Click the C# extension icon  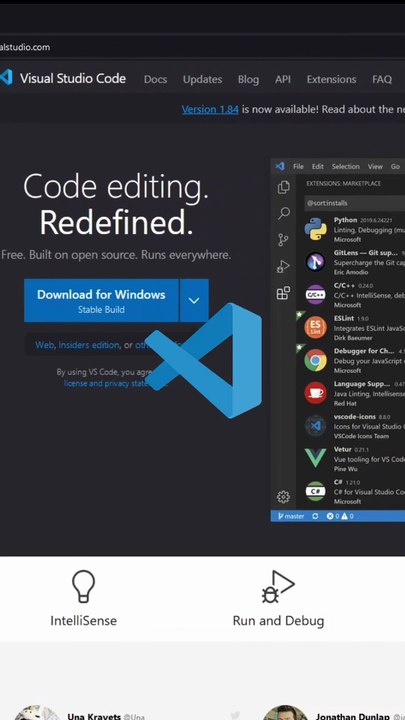point(315,491)
